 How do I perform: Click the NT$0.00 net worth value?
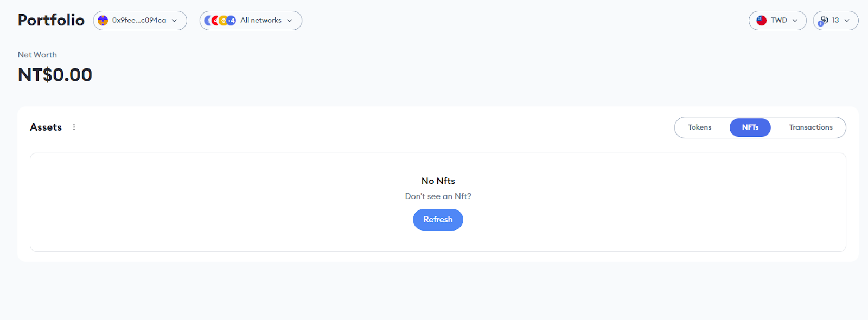(55, 75)
